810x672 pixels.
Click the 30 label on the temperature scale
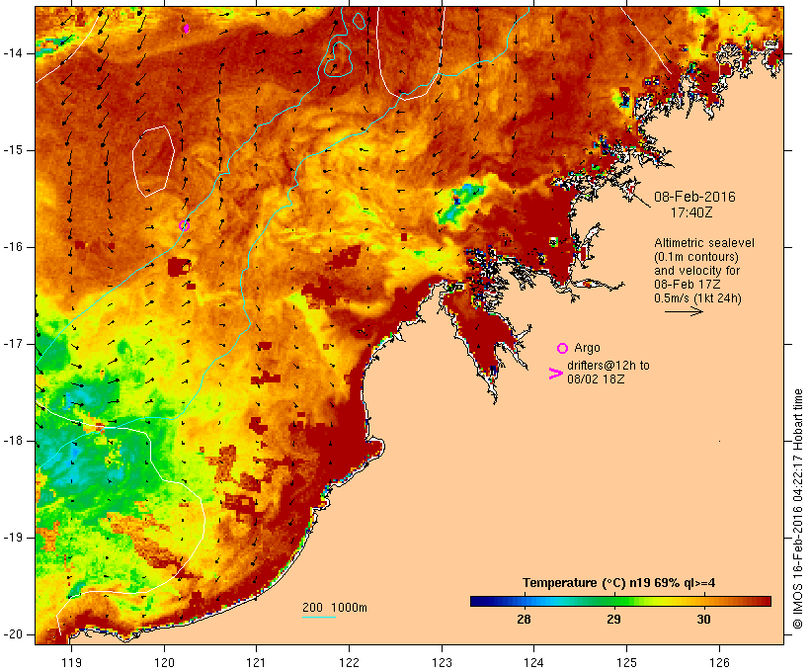pyautogui.click(x=703, y=619)
